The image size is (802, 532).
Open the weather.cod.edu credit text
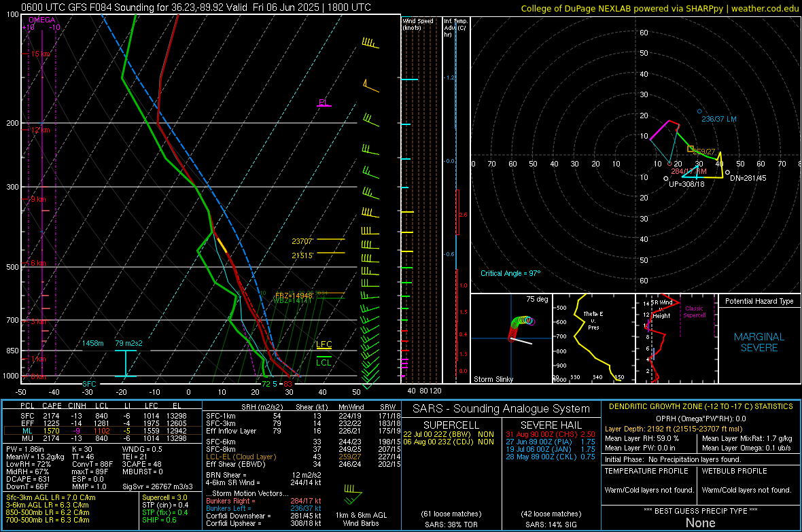coord(765,8)
